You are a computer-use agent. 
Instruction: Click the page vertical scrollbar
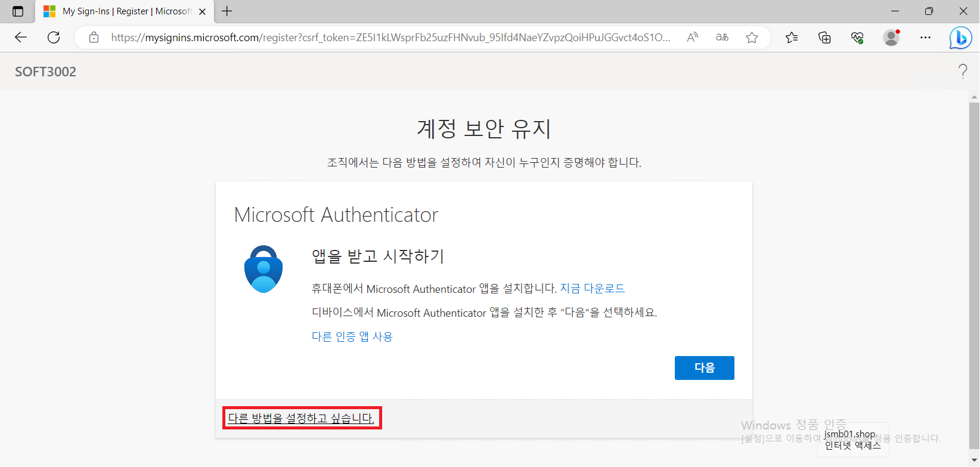click(x=974, y=274)
